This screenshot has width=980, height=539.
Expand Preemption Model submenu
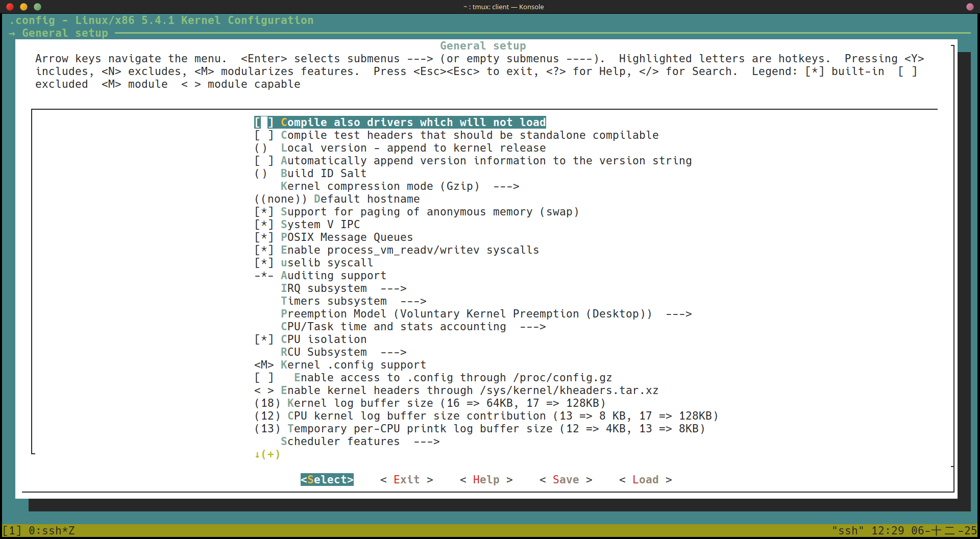point(485,314)
